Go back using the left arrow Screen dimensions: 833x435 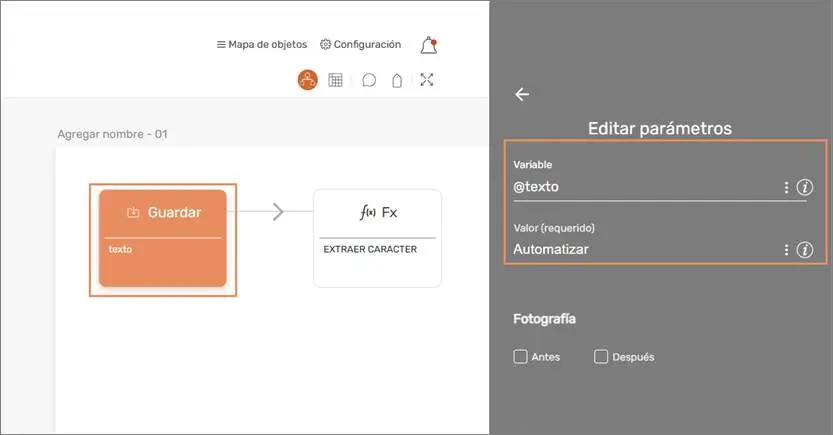(x=521, y=94)
